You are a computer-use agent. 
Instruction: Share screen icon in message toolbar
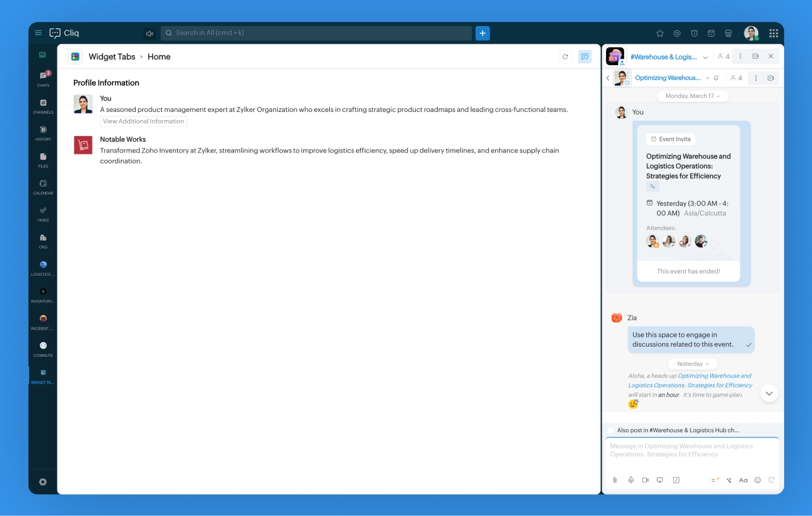[x=660, y=480]
